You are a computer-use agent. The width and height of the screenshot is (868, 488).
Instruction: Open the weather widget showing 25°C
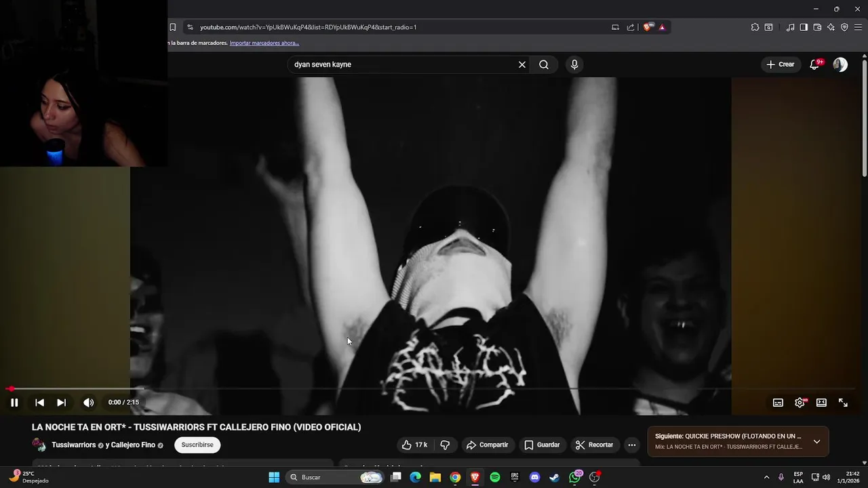pos(28,477)
